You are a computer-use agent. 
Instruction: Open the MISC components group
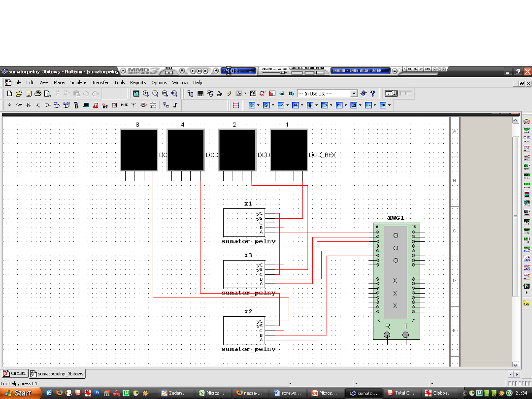click(124, 105)
